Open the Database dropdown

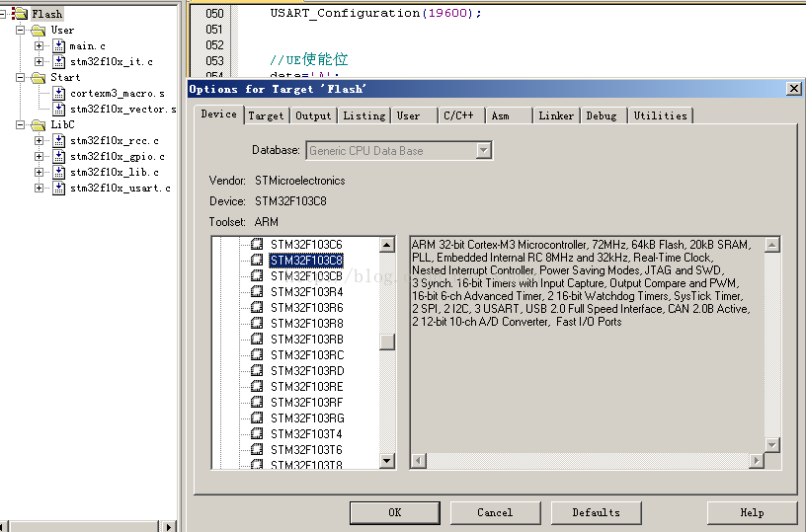coord(483,150)
